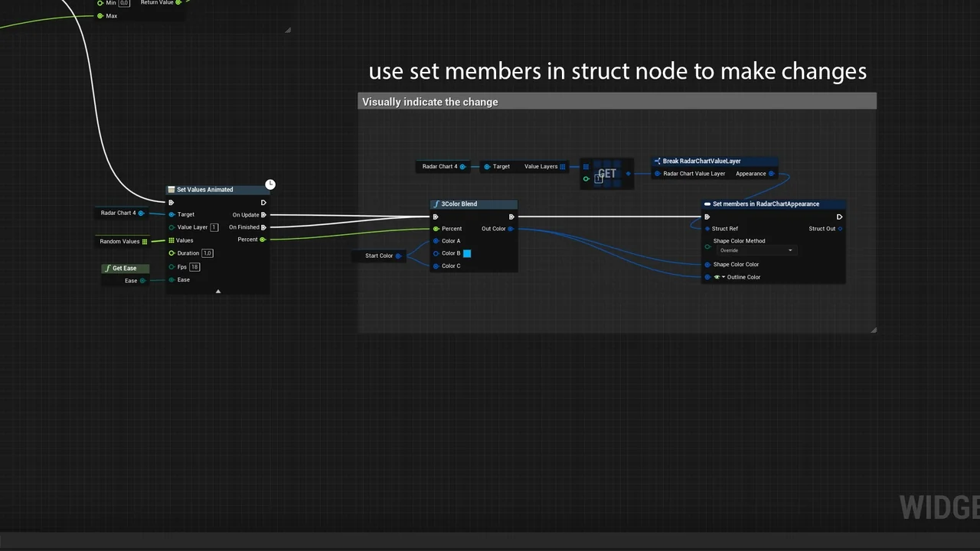Screen dimensions: 980x551
Task: Toggle the eye icon beside Outline Color
Action: (x=717, y=277)
